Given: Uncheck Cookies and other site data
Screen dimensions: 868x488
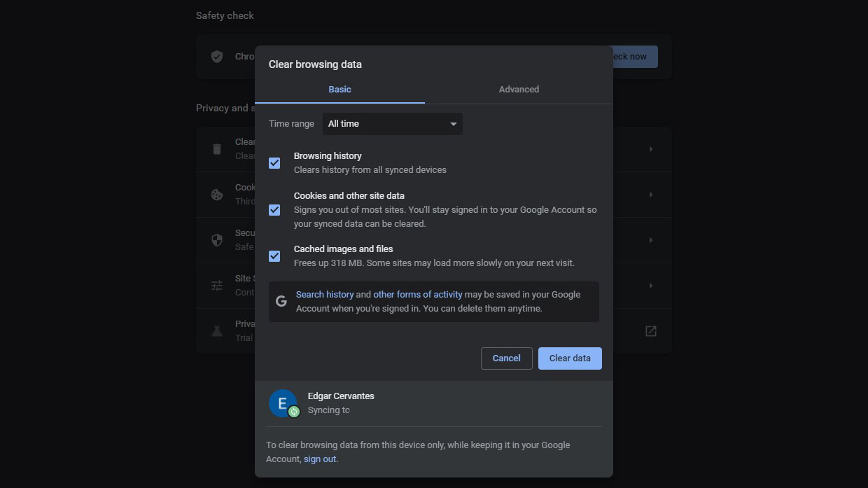Looking at the screenshot, I should tap(274, 210).
